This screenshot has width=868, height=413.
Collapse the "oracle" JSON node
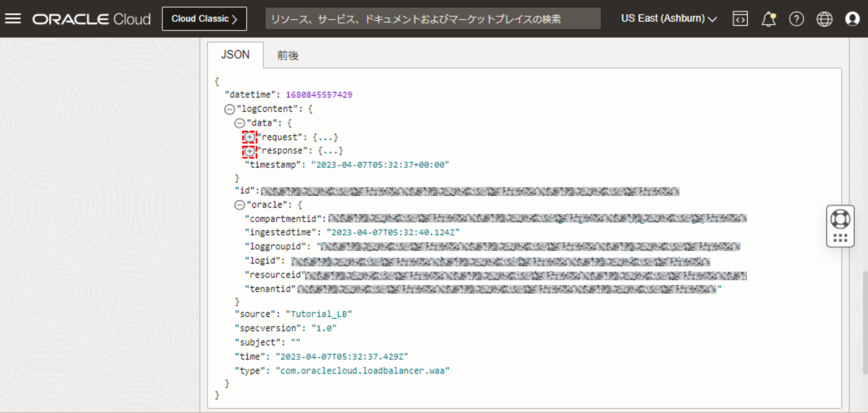pos(239,205)
